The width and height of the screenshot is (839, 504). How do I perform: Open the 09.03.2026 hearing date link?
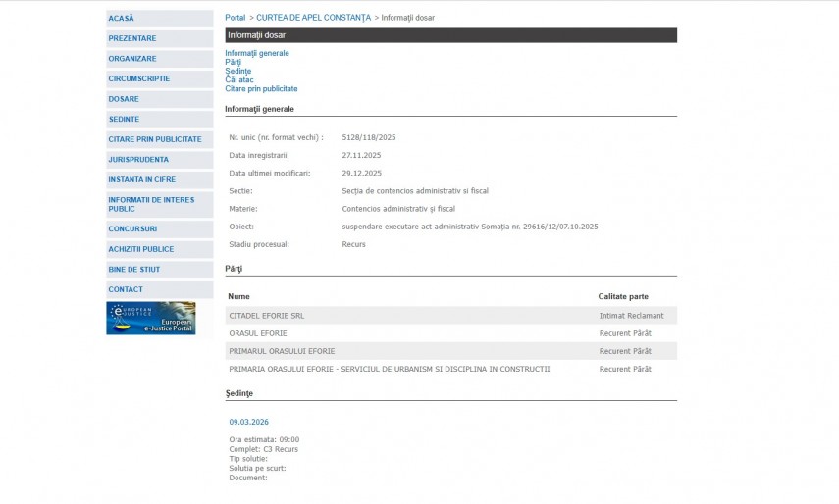pyautogui.click(x=248, y=422)
